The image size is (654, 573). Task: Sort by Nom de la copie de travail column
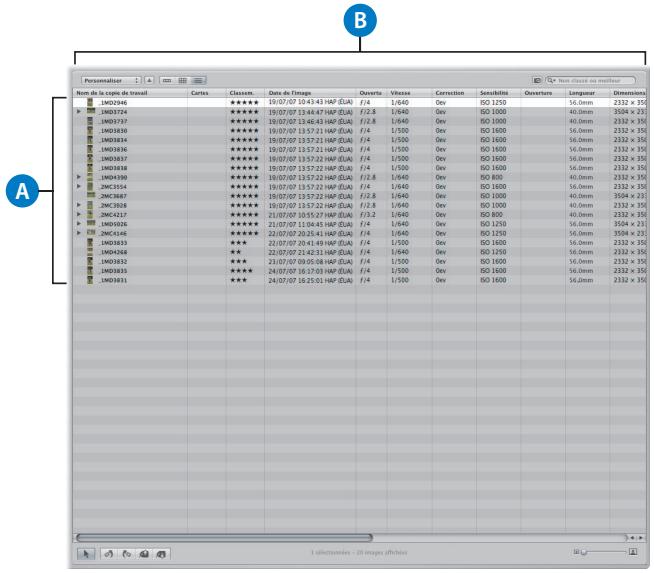(x=130, y=93)
